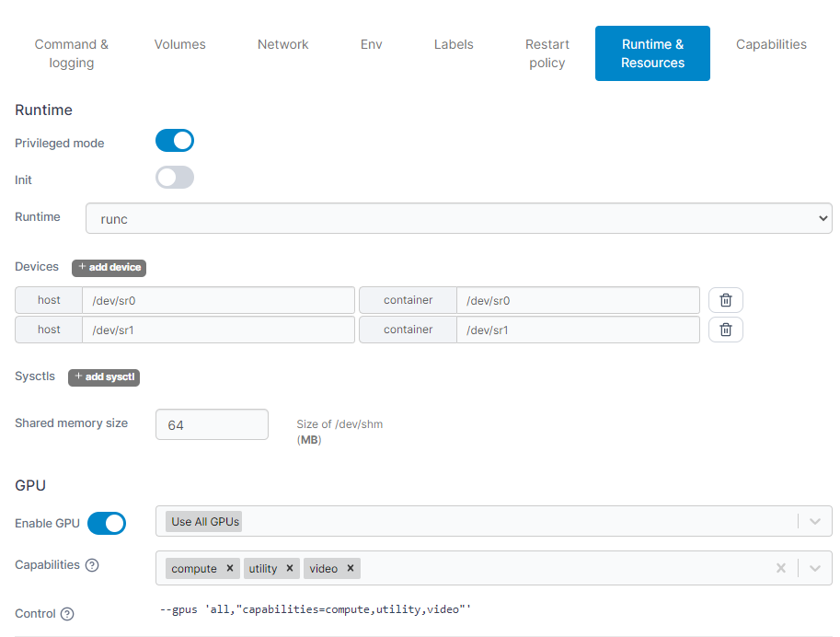Viewport: 840px width, 637px height.
Task: Select the Env tab
Action: pos(371,44)
